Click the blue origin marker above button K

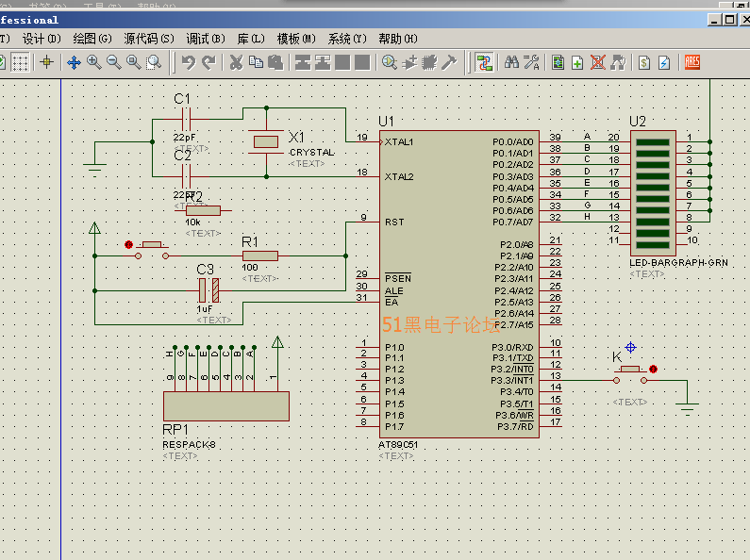630,347
